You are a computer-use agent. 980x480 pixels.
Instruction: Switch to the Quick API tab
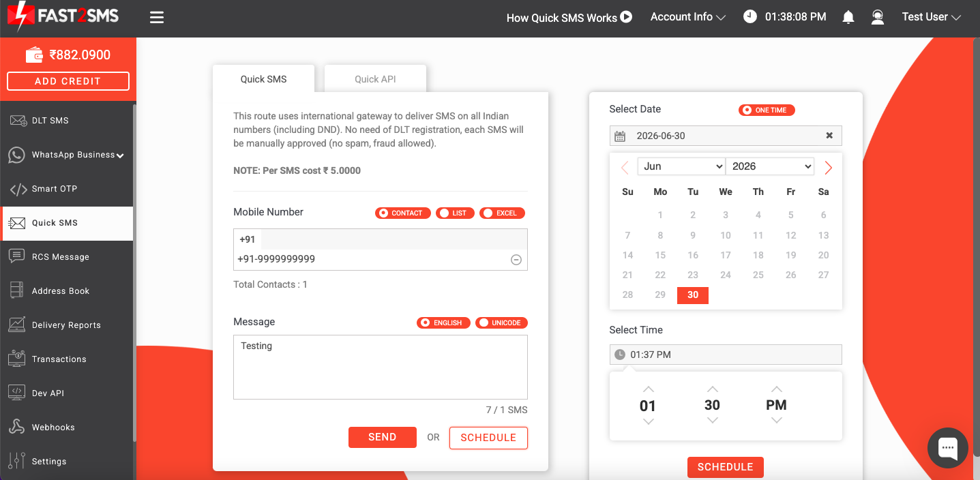[375, 78]
